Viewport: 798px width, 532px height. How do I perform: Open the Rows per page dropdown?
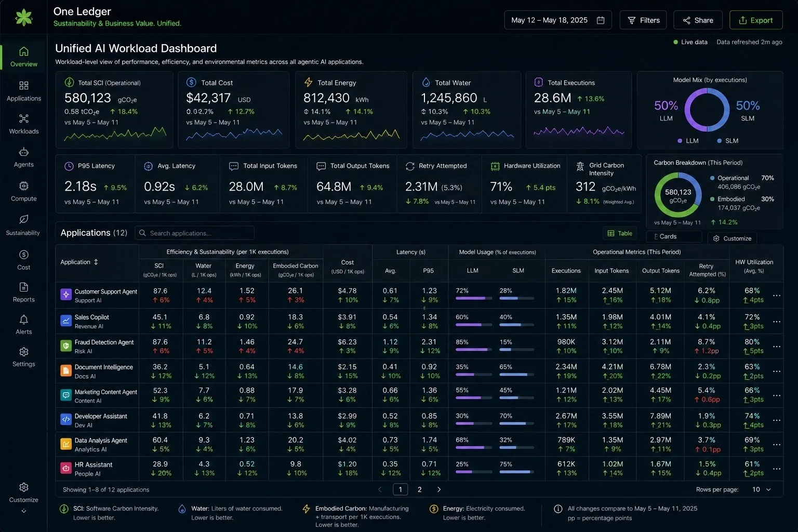[762, 489]
